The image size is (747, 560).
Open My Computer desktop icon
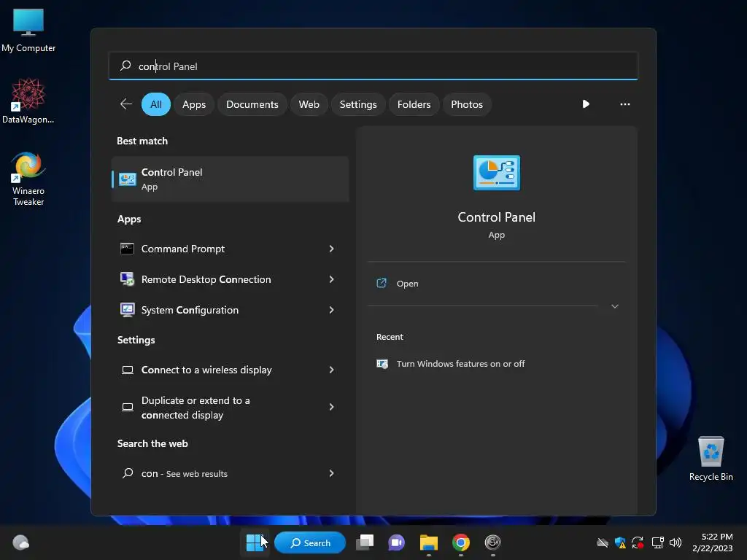[28, 29]
